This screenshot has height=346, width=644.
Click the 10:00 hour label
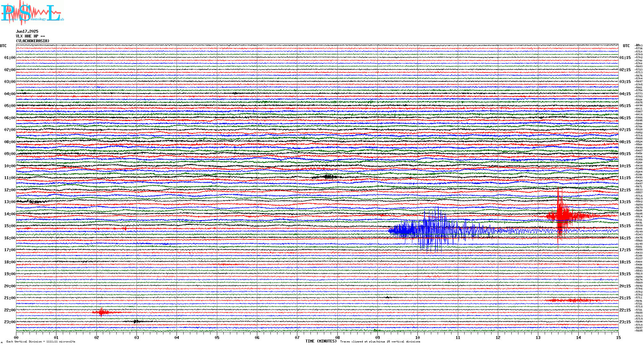(x=10, y=166)
